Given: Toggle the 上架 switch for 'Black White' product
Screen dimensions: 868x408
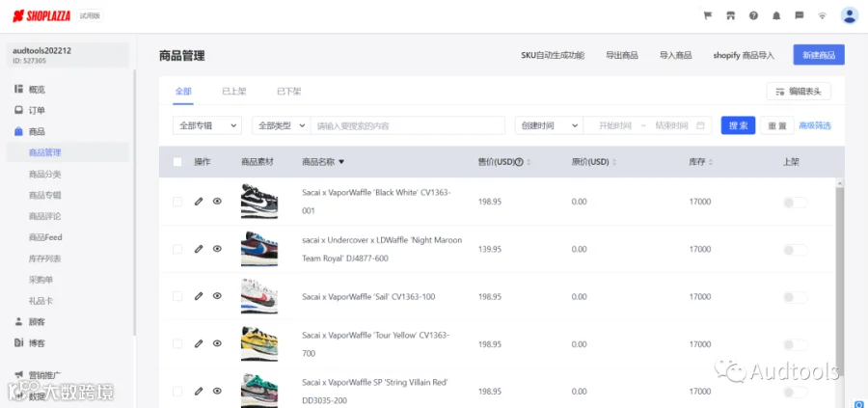Looking at the screenshot, I should pyautogui.click(x=796, y=203).
